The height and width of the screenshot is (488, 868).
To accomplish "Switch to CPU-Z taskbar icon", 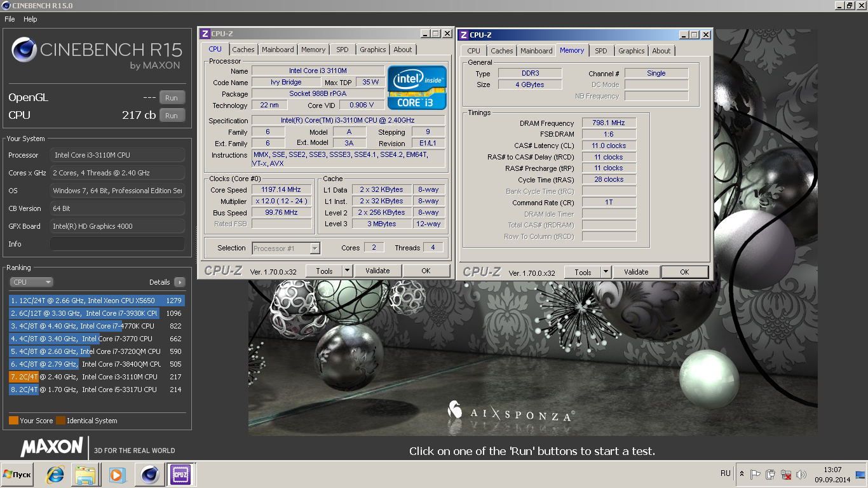I will coord(180,474).
